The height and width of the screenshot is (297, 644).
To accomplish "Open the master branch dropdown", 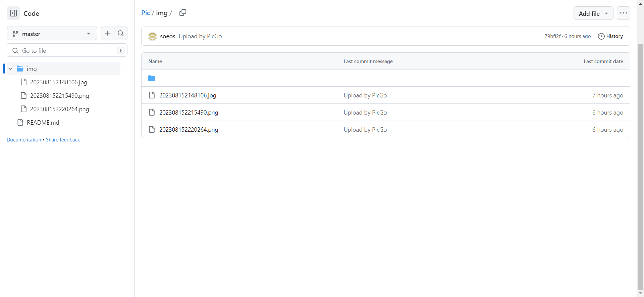I will 52,34.
